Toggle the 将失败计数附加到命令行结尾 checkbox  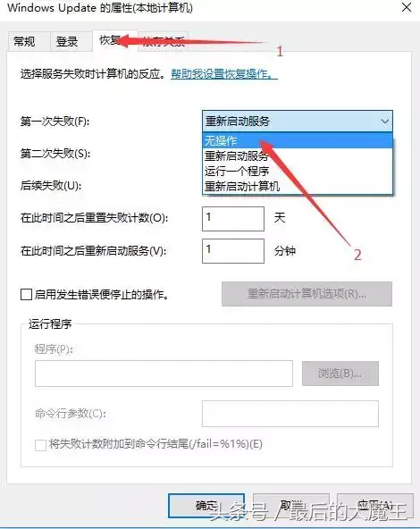coord(41,445)
